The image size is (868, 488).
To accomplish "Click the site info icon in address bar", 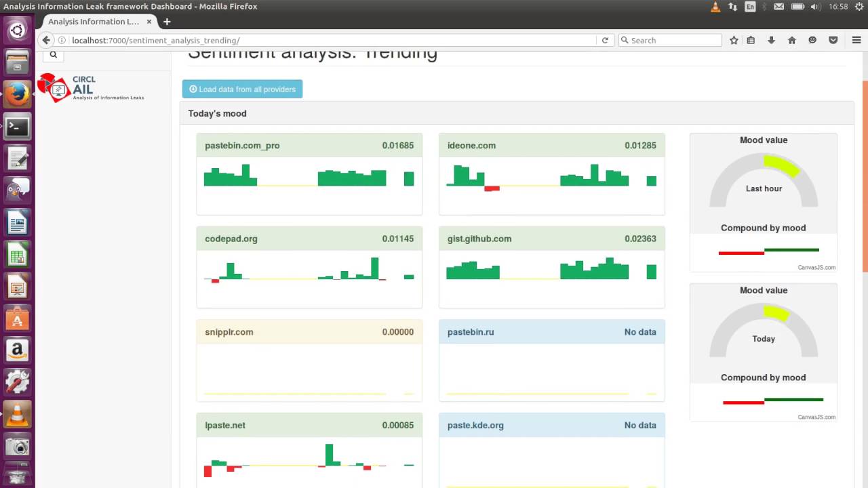I will pyautogui.click(x=62, y=40).
